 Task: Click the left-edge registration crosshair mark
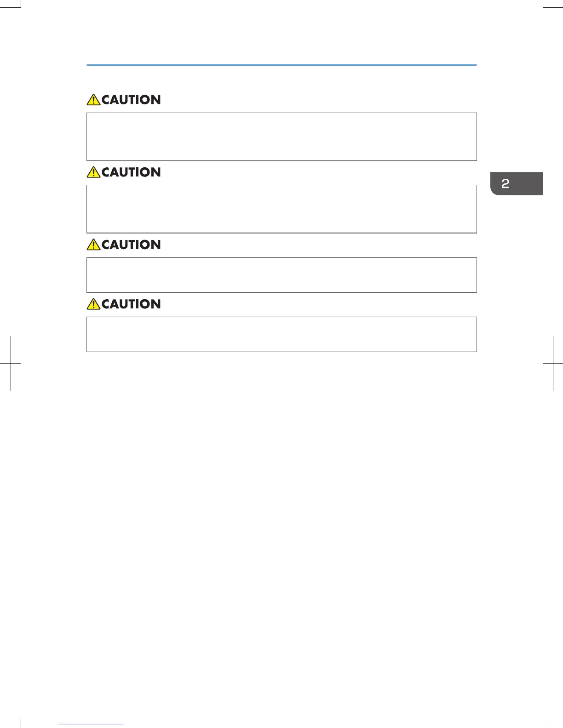[11, 363]
